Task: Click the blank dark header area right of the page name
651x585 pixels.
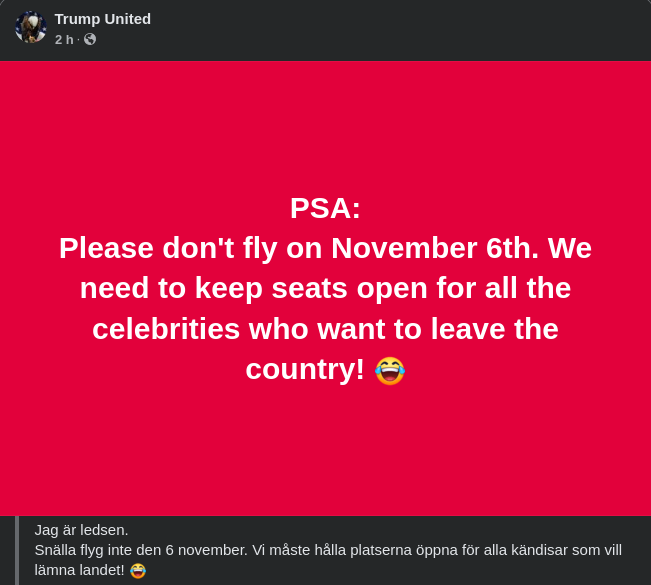Action: (x=400, y=30)
